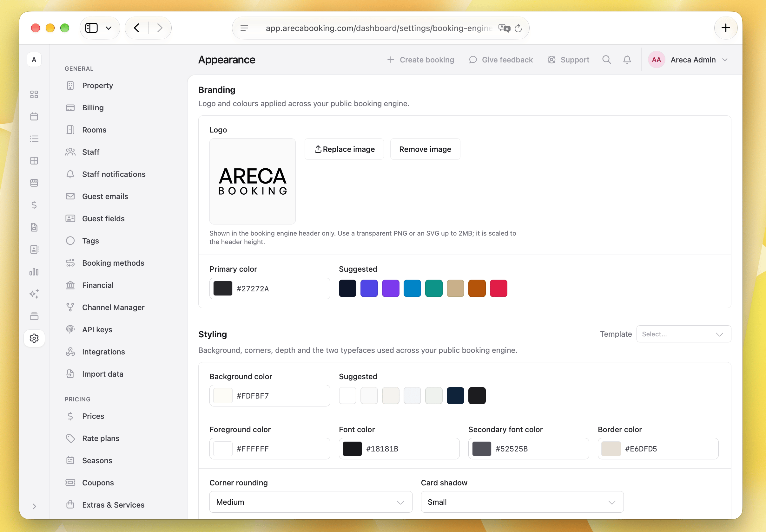Click the Areca Booking logo thumbnail
Viewport: 766px width, 532px height.
(253, 181)
